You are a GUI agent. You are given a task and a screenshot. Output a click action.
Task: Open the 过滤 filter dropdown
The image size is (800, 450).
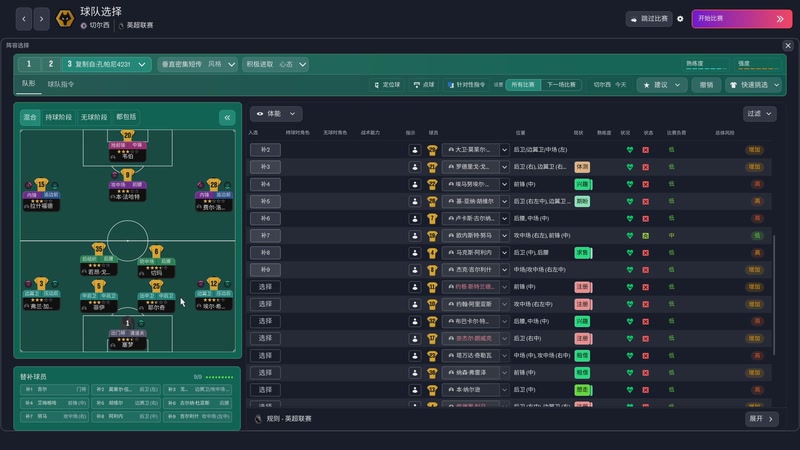coord(759,114)
